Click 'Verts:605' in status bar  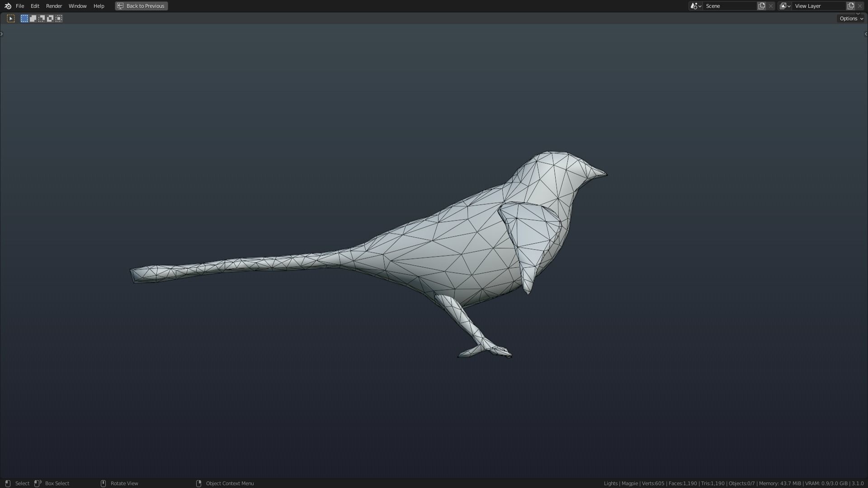point(653,483)
